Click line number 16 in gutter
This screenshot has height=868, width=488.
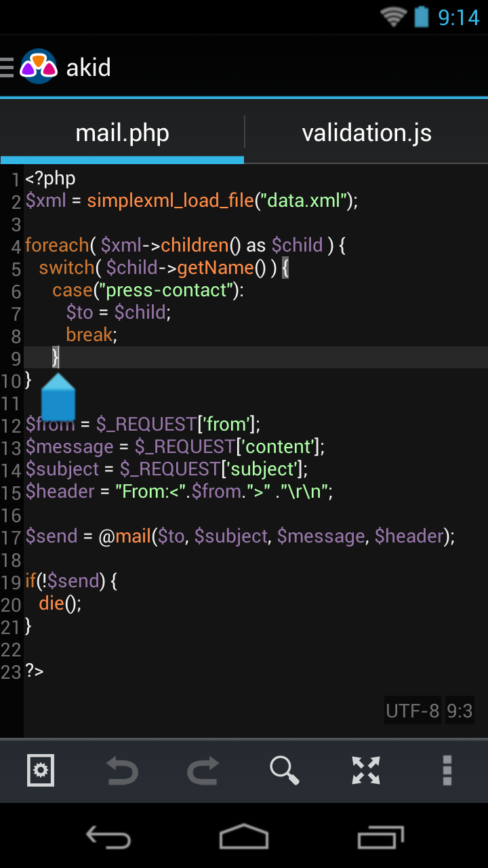[12, 515]
